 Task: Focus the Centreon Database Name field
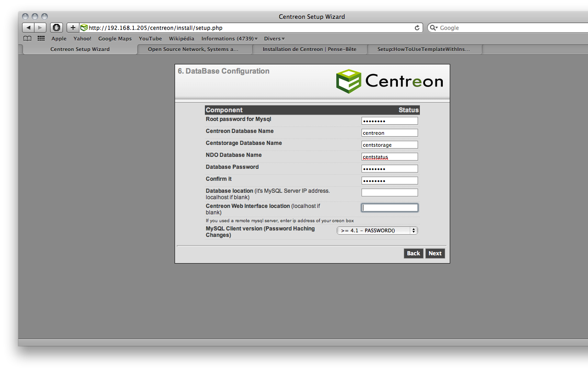pos(390,133)
